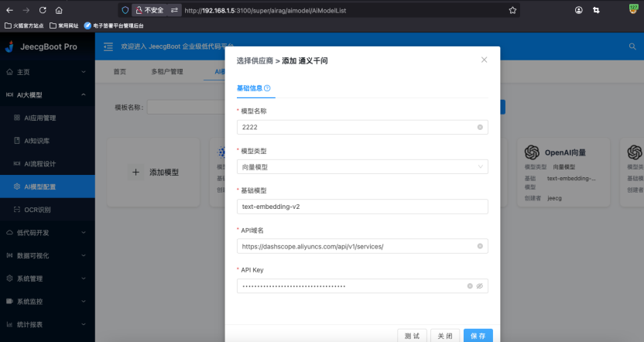Clear the 模型名称 field with its clear icon
Image resolution: width=644 pixels, height=342 pixels.
pos(480,127)
